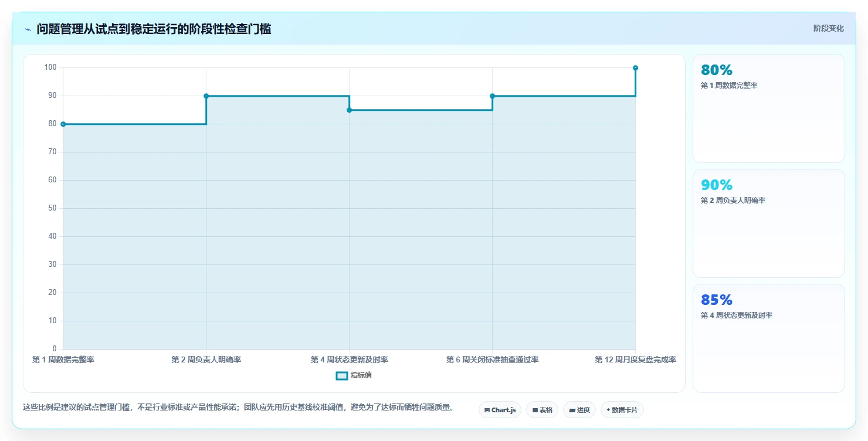Click the data point at 第 1 周数据完整率
868x441 pixels.
pyautogui.click(x=63, y=124)
